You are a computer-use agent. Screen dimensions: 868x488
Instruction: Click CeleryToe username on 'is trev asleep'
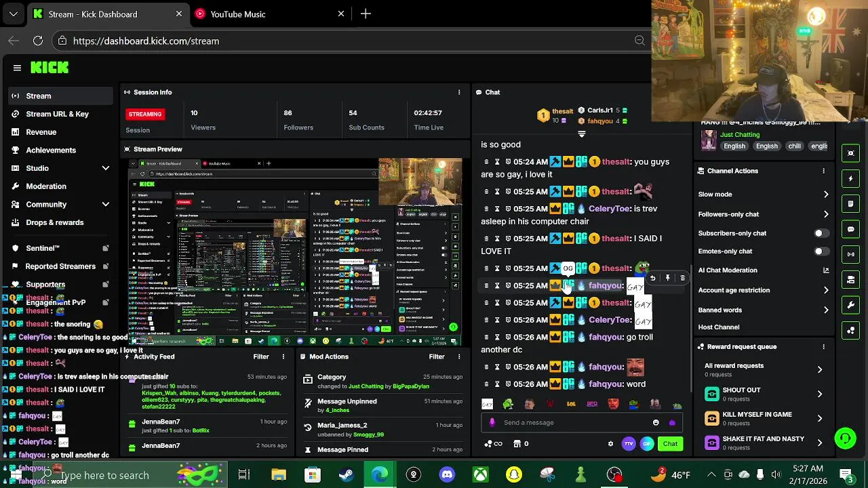[609, 209]
